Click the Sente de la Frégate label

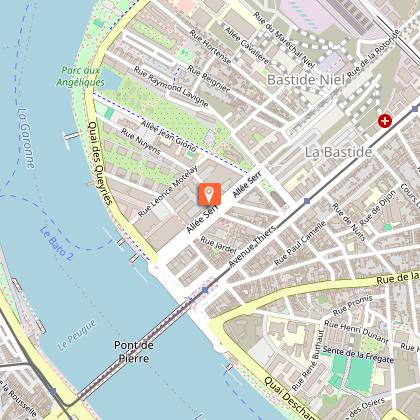tap(358, 355)
